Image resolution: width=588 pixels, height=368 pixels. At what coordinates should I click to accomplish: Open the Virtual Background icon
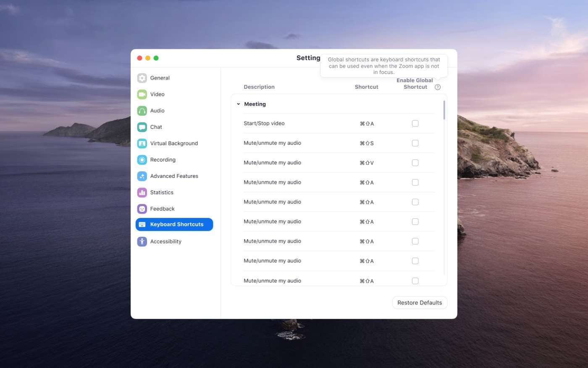[142, 143]
